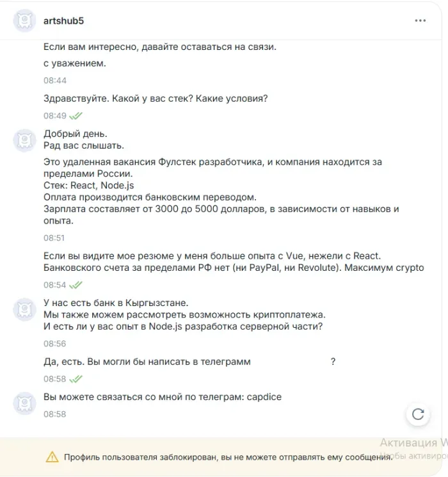The width and height of the screenshot is (448, 477).
Task: Click the refresh chat circular arrow button
Action: click(x=418, y=414)
